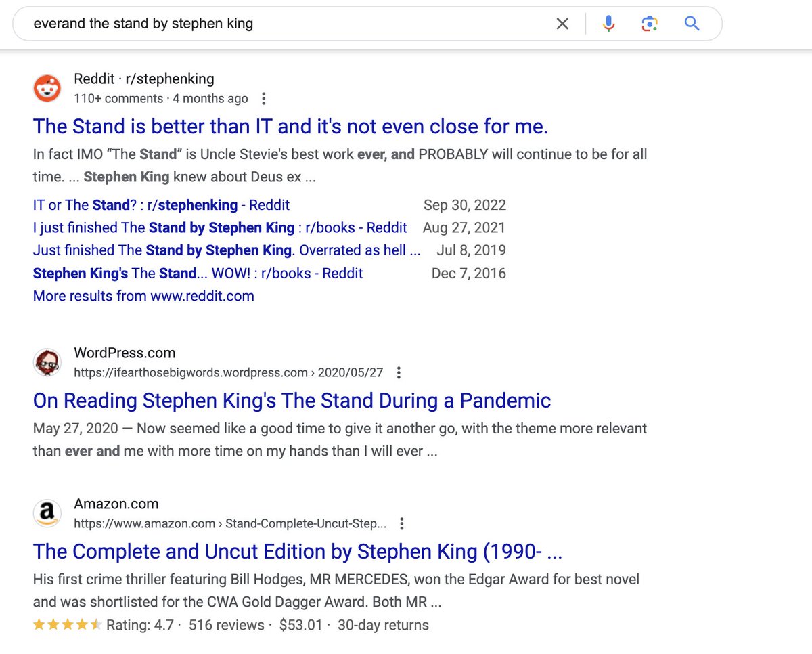Click the '30-day returns' text

pyautogui.click(x=383, y=625)
